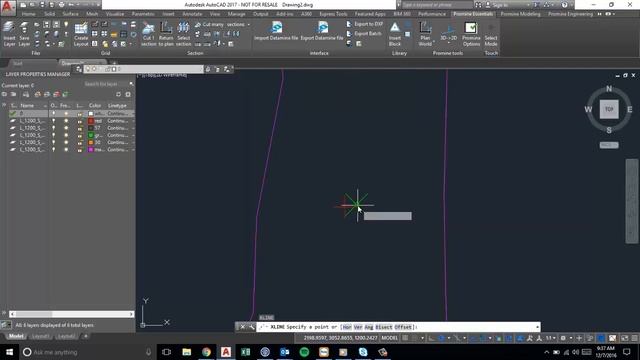The image size is (640, 360).
Task: Open Layer States Manager icon
Action: (26, 94)
